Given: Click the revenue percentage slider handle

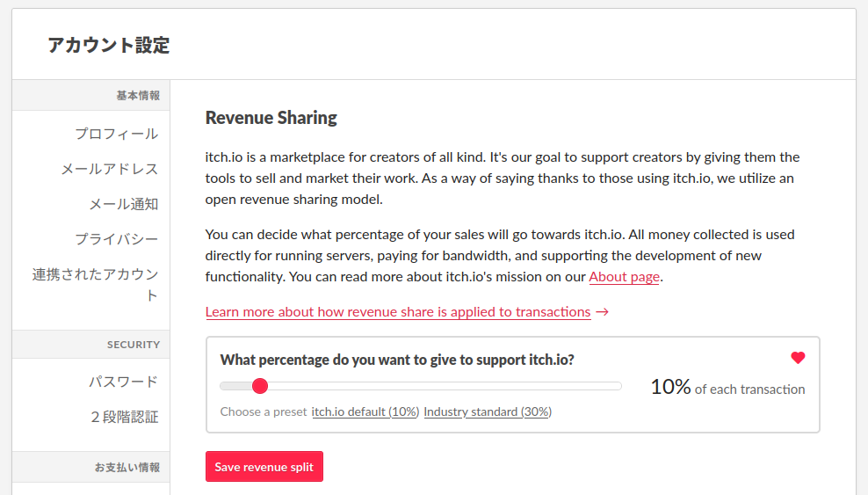Looking at the screenshot, I should 260,386.
